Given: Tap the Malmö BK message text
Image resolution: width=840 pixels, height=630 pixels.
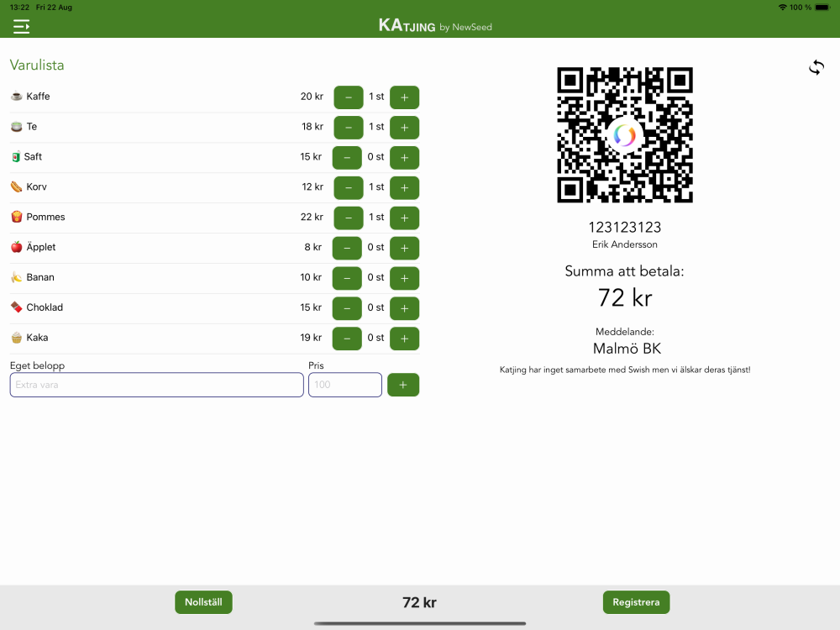Looking at the screenshot, I should coord(627,349).
